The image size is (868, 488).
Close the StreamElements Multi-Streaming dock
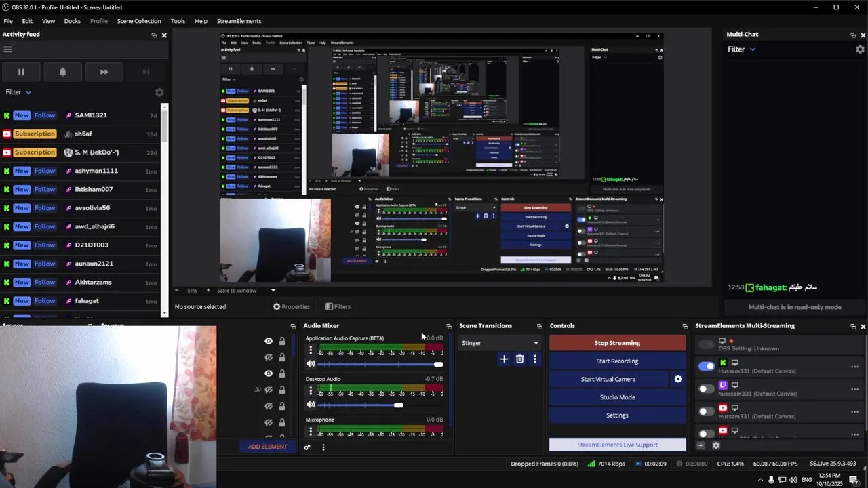pyautogui.click(x=863, y=326)
